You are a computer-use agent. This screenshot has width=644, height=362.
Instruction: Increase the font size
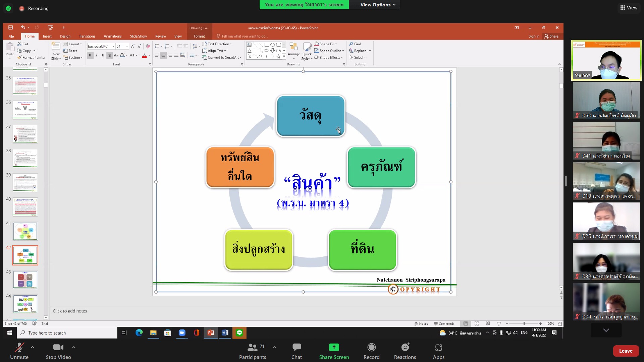pyautogui.click(x=133, y=46)
